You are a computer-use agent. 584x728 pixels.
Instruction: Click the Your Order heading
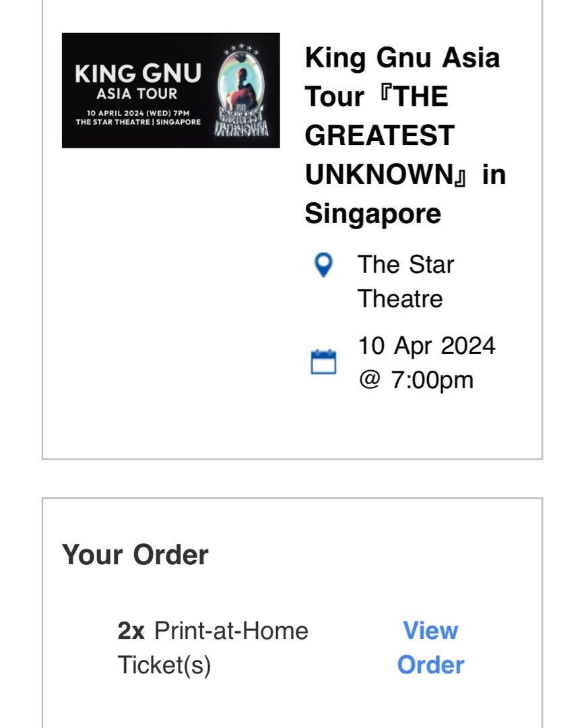[x=135, y=554]
